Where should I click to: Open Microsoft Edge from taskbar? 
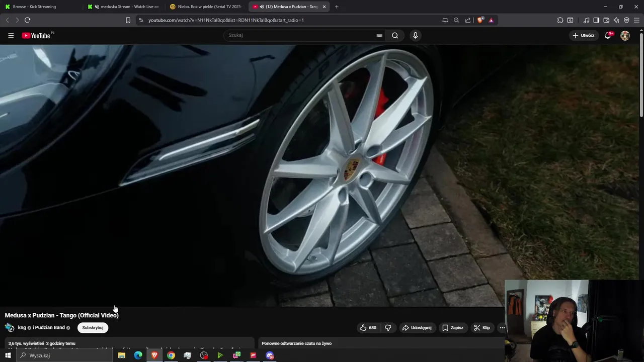[138, 355]
